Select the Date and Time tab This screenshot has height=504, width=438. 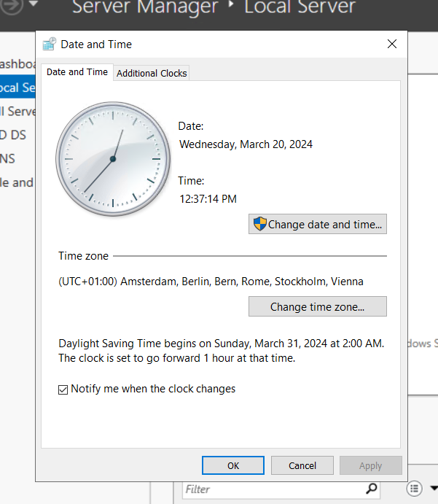(x=77, y=72)
